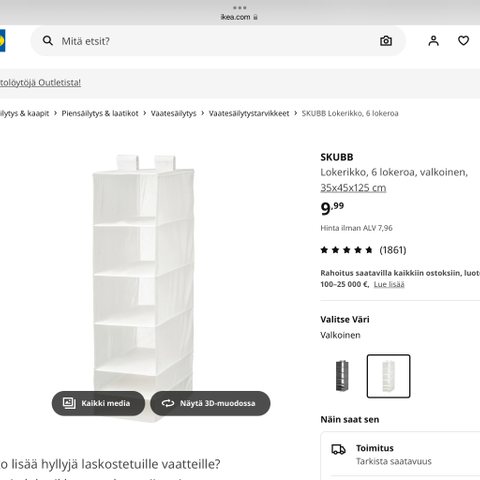Click 'Valitse Väri' heading
This screenshot has height=480, width=480.
coord(345,319)
